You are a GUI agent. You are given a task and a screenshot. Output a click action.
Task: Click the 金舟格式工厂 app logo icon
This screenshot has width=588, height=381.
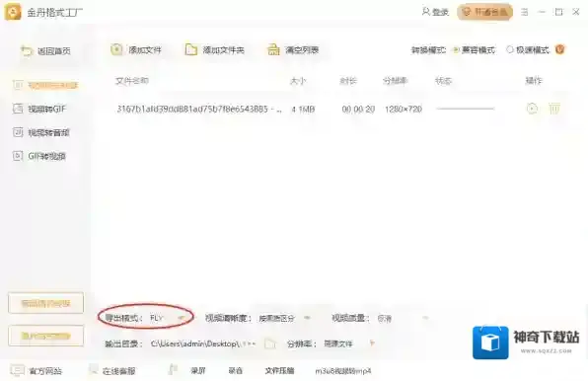[x=13, y=12]
